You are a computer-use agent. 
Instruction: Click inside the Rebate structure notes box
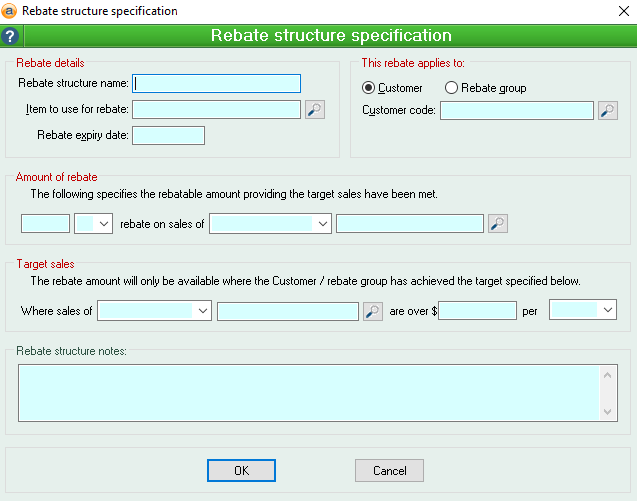[308, 392]
